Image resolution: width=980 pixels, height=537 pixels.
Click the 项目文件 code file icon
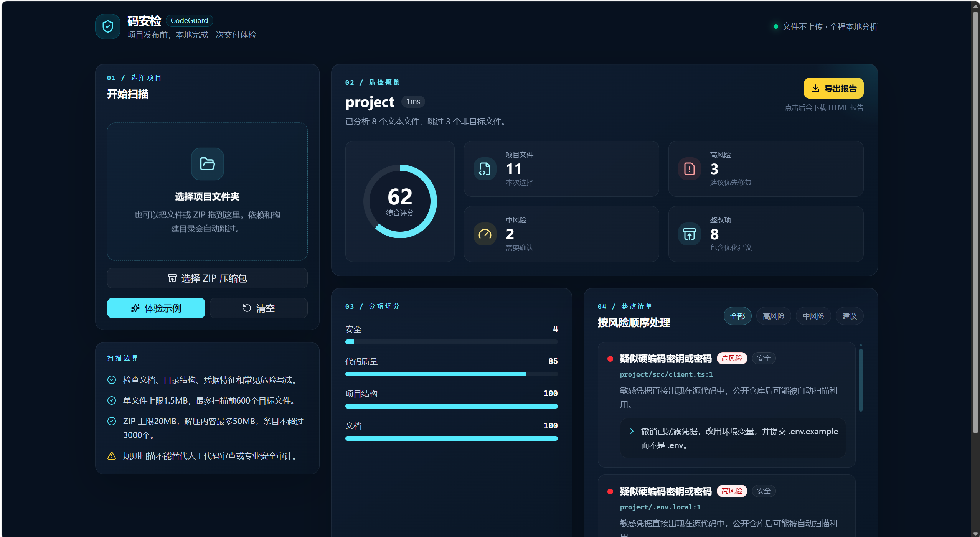[485, 169]
